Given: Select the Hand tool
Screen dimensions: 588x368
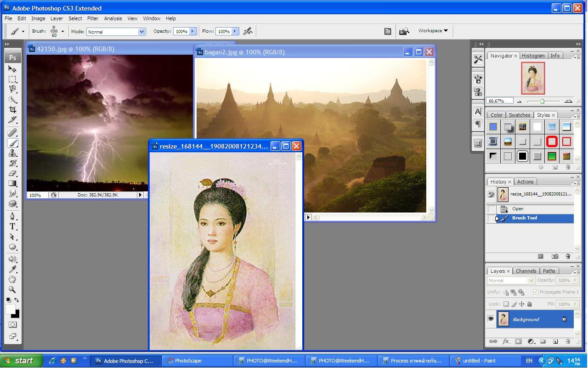Looking at the screenshot, I should 12,280.
